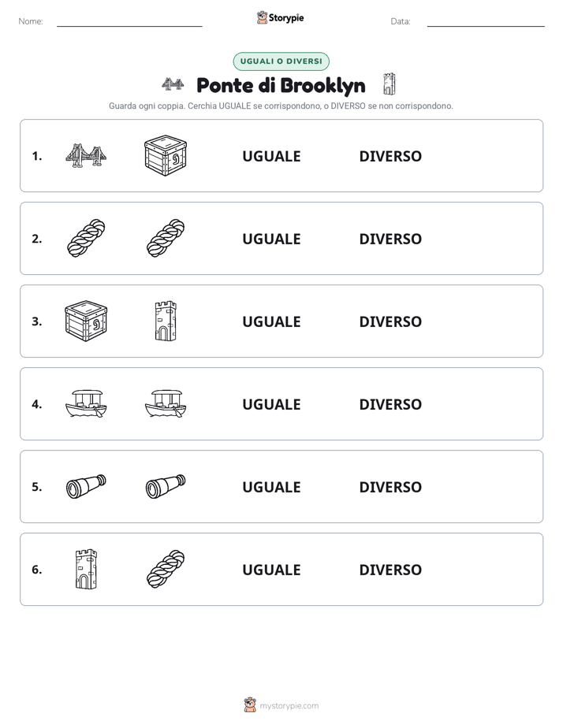Select UGUALE for row 4
Viewport: 563px width, 728px height.
(271, 404)
